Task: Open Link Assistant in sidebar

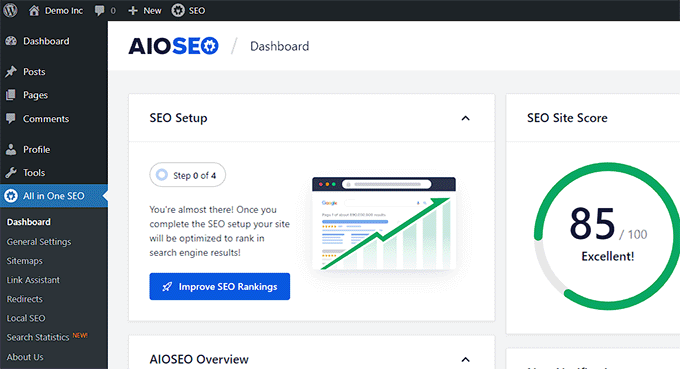Action: tap(33, 280)
